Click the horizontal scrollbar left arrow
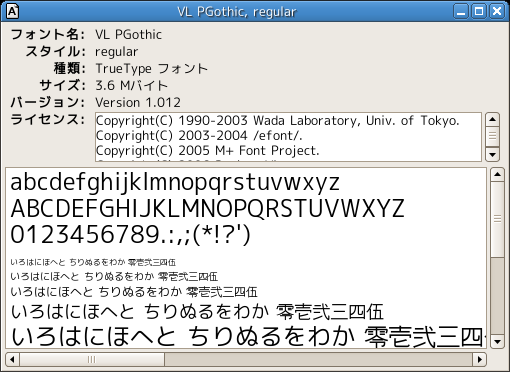The width and height of the screenshot is (510, 372). [x=12, y=359]
